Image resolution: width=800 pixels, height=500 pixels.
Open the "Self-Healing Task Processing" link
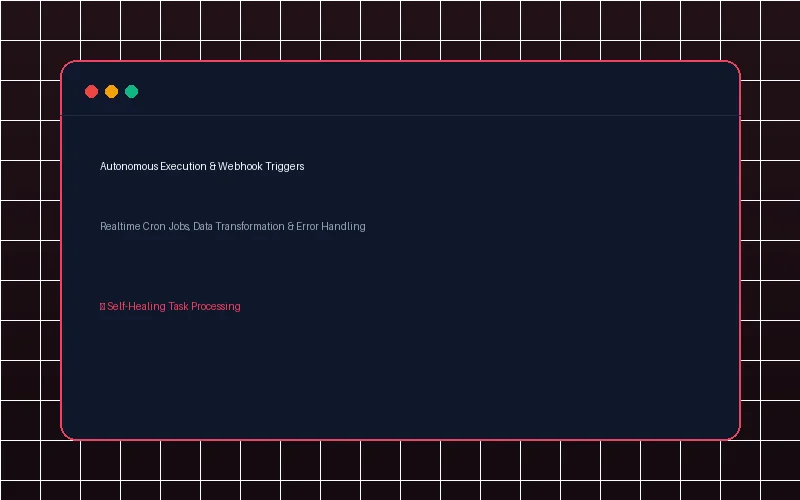point(170,306)
